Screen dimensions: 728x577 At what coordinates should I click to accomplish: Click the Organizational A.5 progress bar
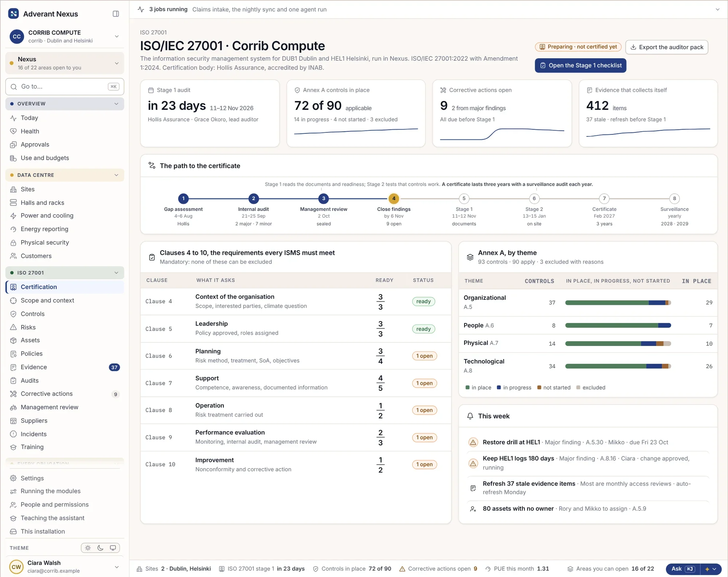click(618, 303)
